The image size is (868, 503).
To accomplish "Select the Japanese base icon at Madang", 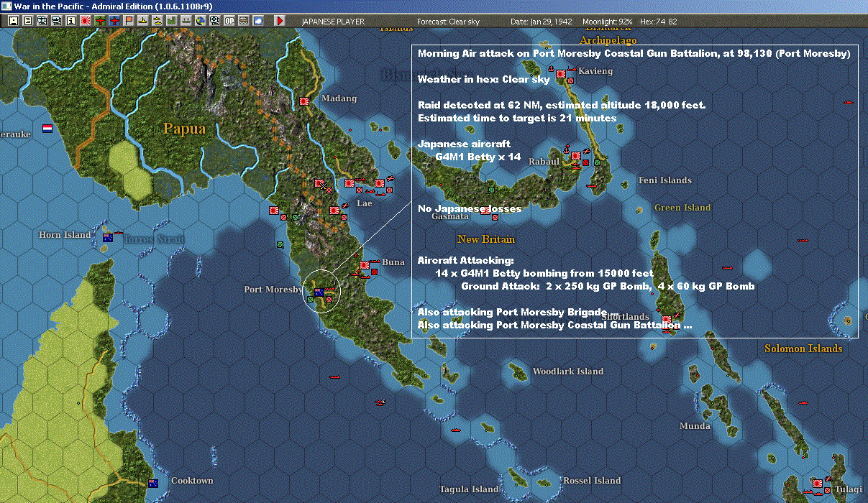I will [x=304, y=101].
